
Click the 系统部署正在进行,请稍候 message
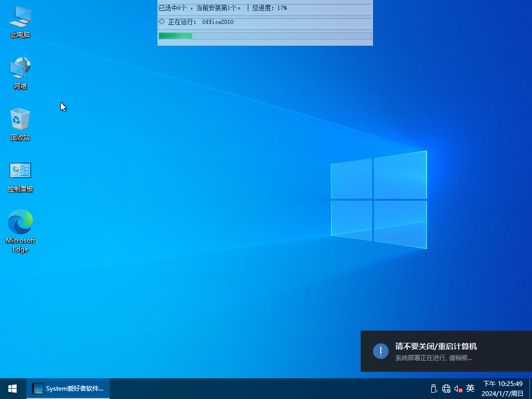pos(434,357)
